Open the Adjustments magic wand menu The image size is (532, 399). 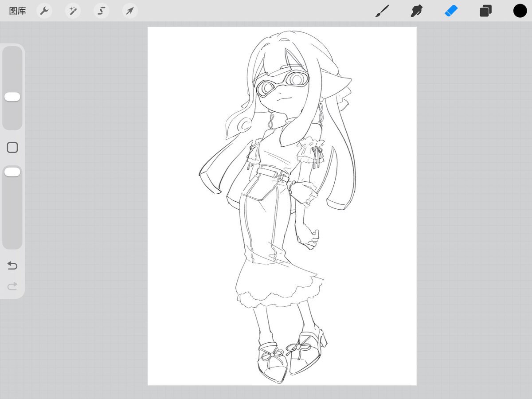pyautogui.click(x=73, y=11)
